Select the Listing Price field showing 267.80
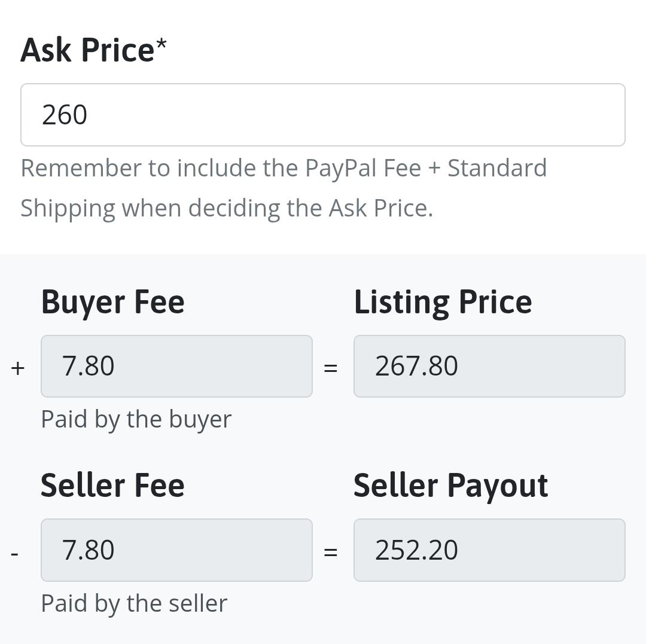646x644 pixels. click(489, 366)
